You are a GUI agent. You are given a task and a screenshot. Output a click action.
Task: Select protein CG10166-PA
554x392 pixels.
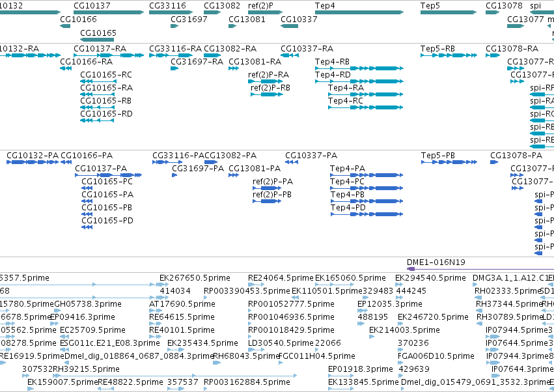87,156
